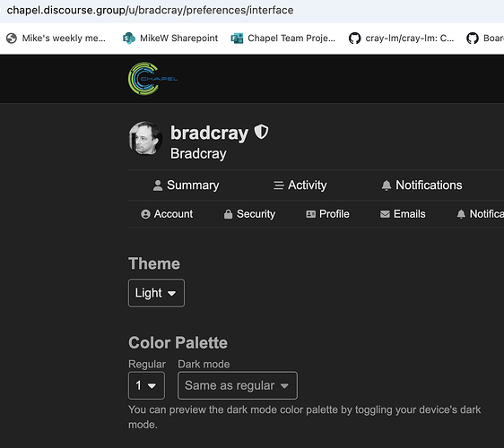Open the MikeW Sharepoint bookmark
Image resolution: width=504 pixels, height=448 pixels.
(x=170, y=39)
